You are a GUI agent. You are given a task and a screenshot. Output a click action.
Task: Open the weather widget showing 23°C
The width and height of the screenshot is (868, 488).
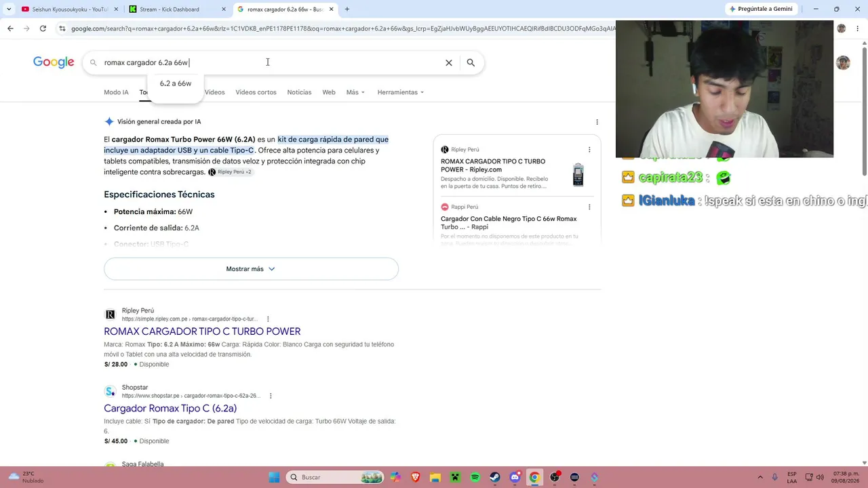pyautogui.click(x=26, y=477)
